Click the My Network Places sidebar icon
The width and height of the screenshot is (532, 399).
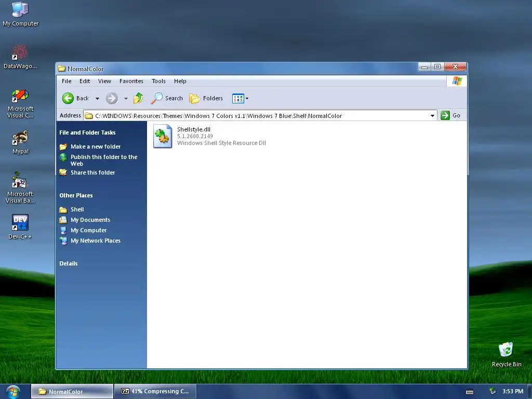click(63, 241)
